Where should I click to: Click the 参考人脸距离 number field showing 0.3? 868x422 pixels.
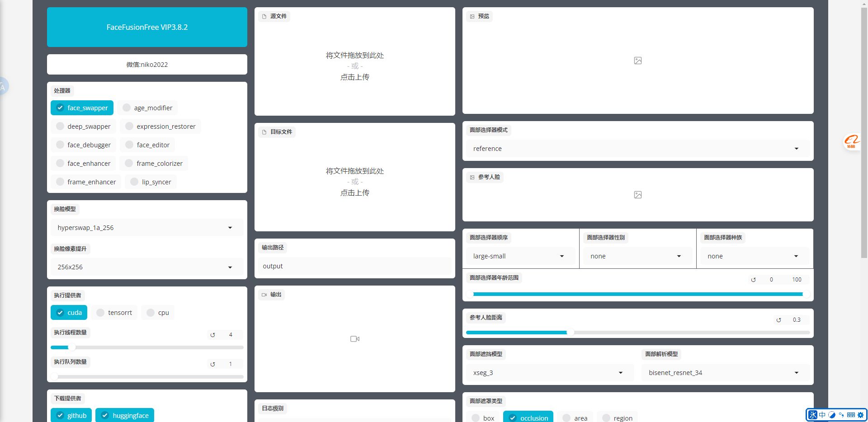point(797,320)
